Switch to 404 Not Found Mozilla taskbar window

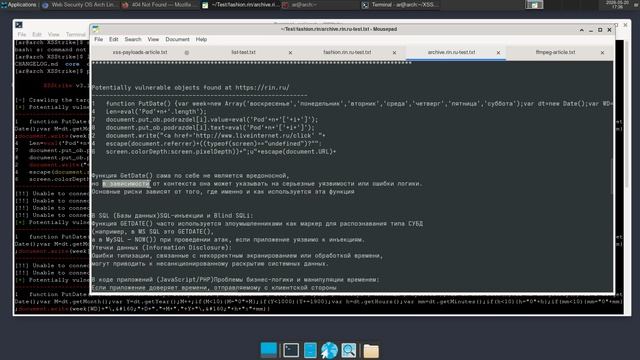(159, 5)
